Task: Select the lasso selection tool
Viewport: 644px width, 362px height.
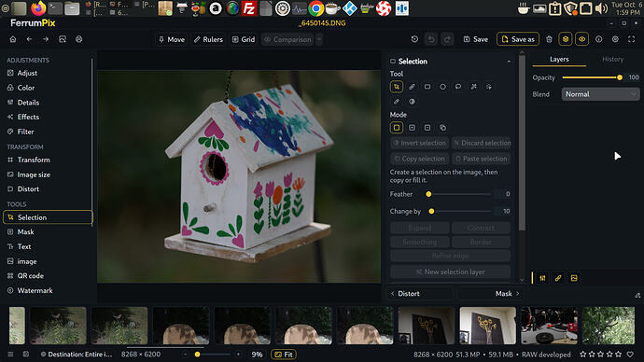Action: pyautogui.click(x=458, y=87)
